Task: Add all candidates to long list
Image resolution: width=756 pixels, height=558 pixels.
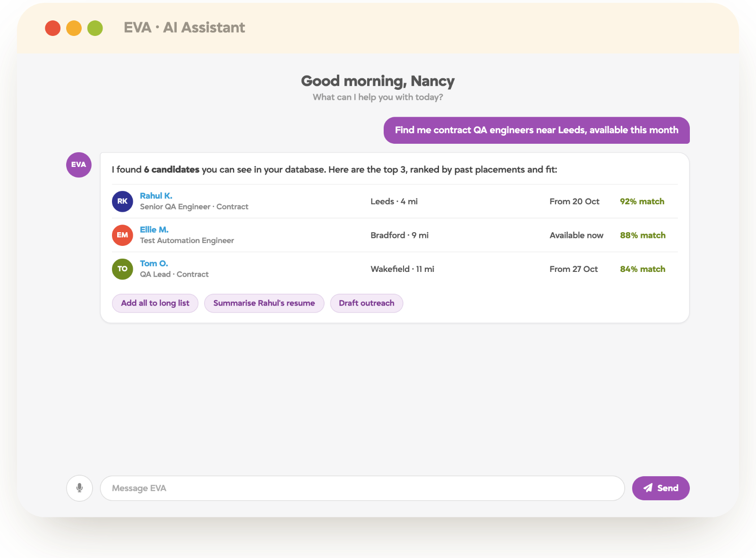Action: [155, 303]
